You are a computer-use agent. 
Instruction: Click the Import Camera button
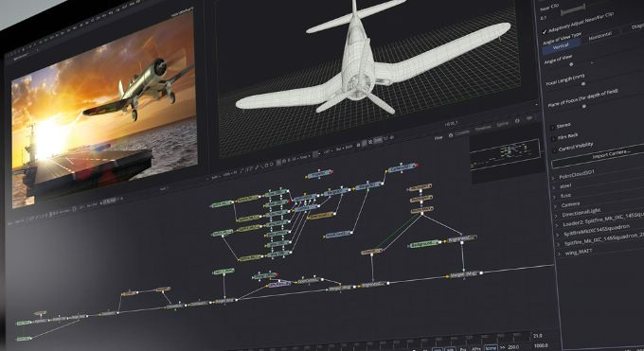click(x=611, y=155)
